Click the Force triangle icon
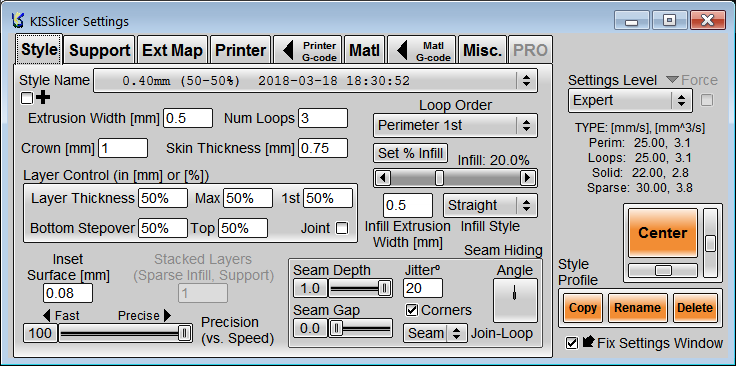Screen dimensions: 736x366 (x=673, y=80)
